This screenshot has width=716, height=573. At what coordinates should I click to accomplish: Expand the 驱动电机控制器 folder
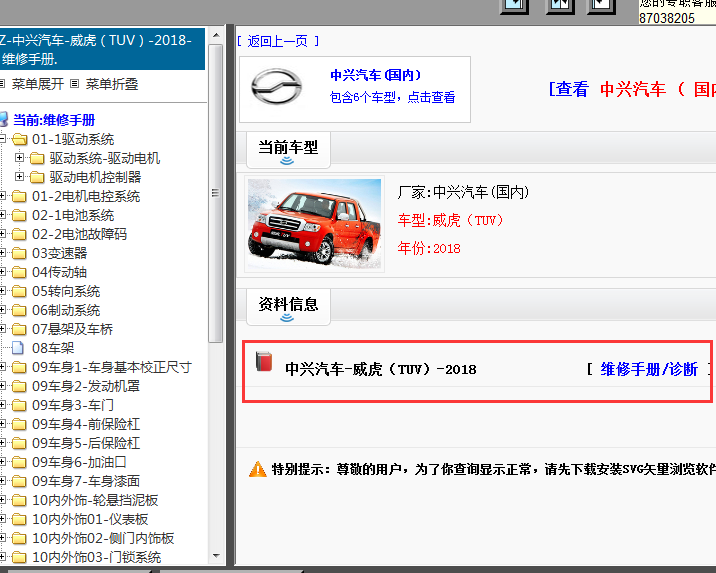point(19,176)
